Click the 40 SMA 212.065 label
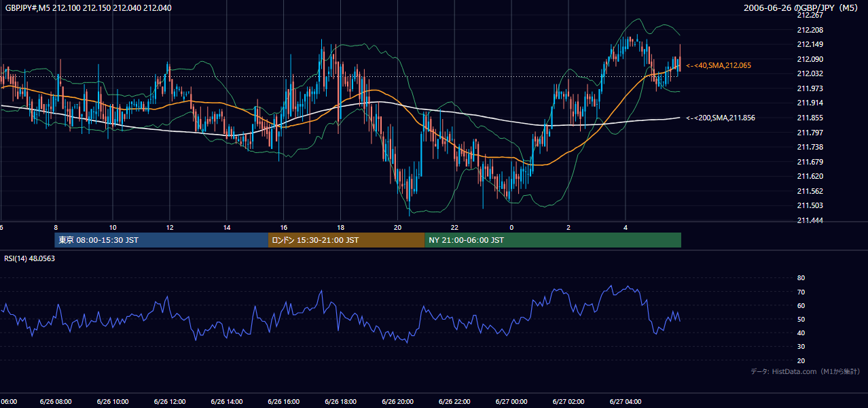 (719, 65)
